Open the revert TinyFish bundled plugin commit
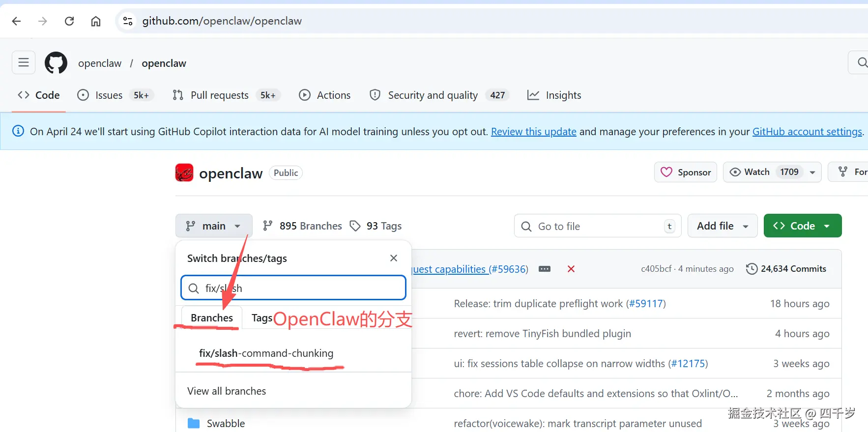Image resolution: width=868 pixels, height=432 pixels. click(542, 334)
